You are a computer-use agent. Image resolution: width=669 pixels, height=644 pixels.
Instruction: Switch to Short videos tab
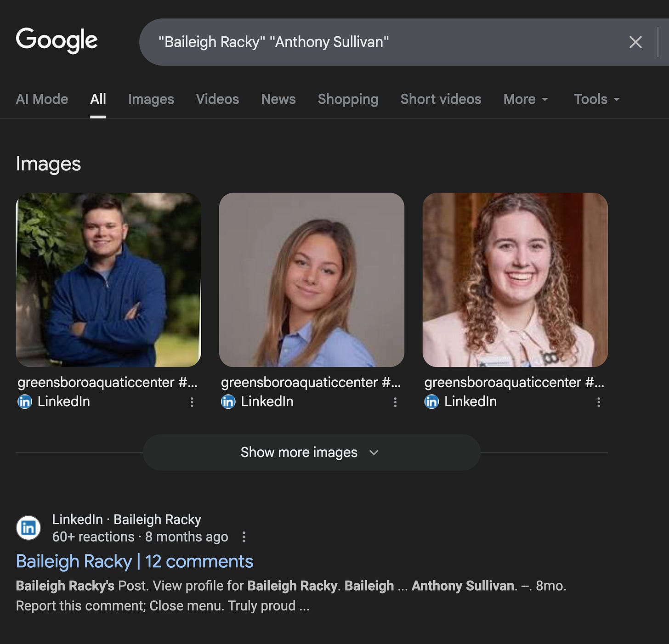(441, 99)
